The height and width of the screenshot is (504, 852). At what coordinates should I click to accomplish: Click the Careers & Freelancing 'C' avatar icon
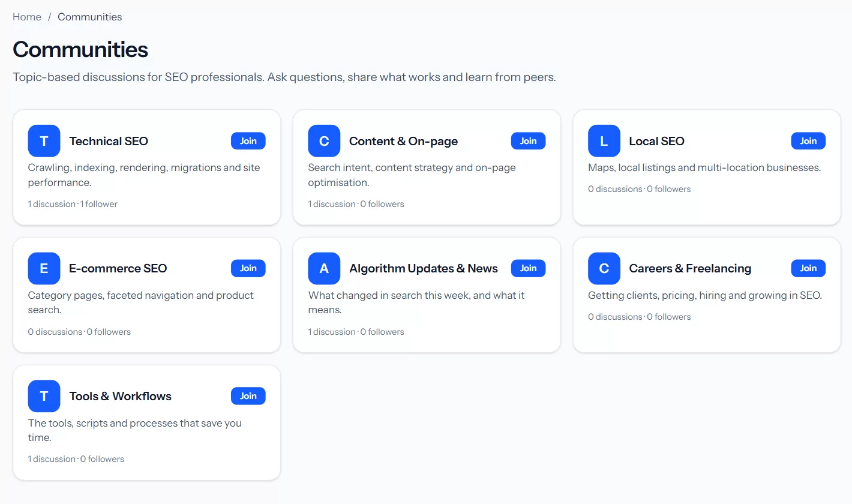click(604, 268)
